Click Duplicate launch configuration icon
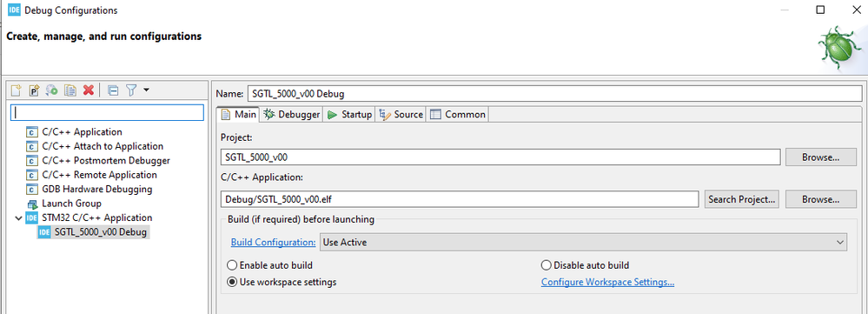Viewport: 868px width, 314px height. click(x=70, y=90)
